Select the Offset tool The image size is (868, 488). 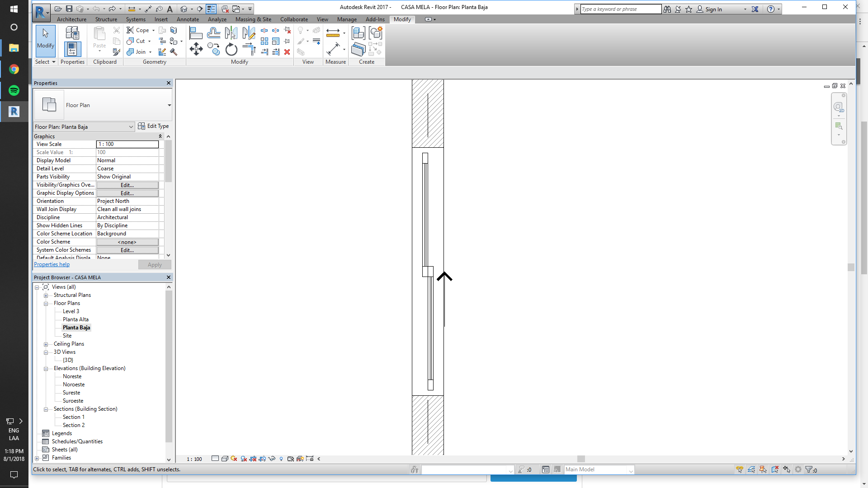coord(213,33)
